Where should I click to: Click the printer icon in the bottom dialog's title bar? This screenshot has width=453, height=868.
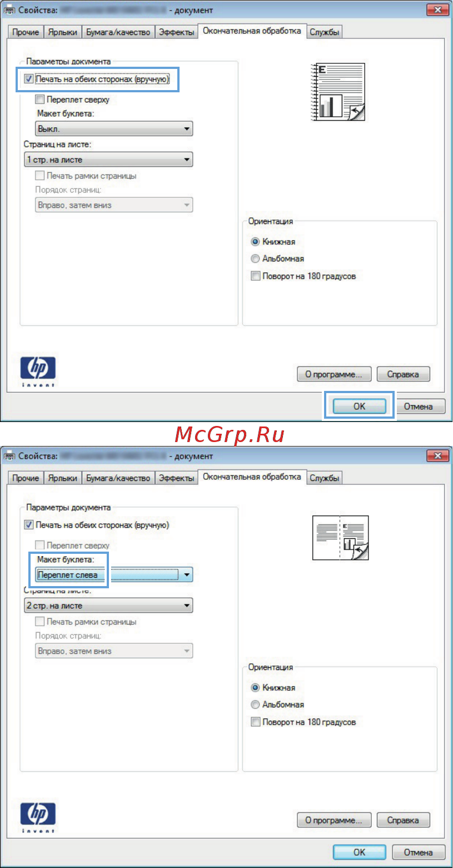click(8, 457)
